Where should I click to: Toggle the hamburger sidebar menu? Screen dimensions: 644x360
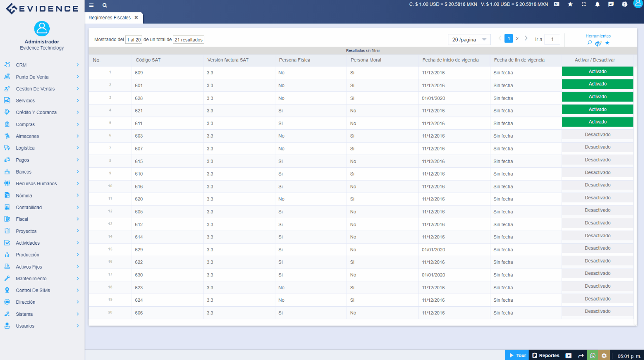point(91,5)
